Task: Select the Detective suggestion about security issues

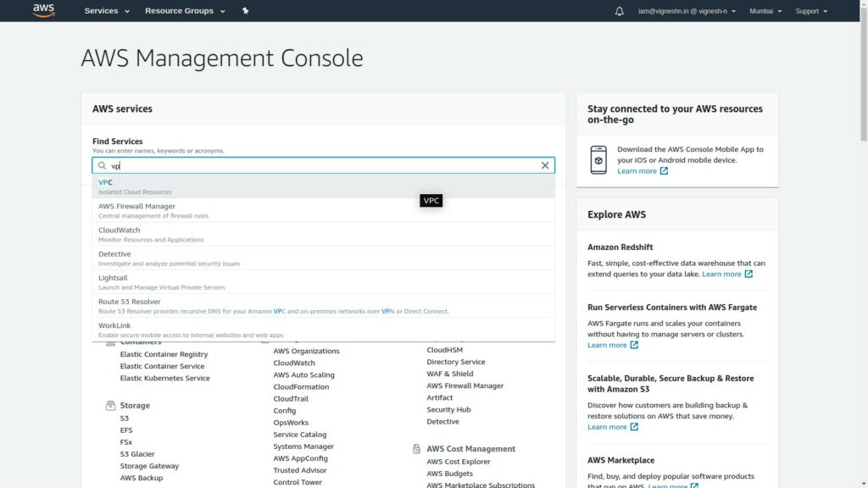Action: (x=323, y=258)
